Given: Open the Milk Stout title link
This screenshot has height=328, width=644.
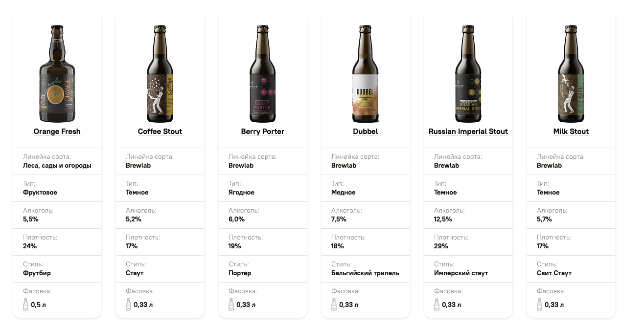Looking at the screenshot, I should (571, 131).
